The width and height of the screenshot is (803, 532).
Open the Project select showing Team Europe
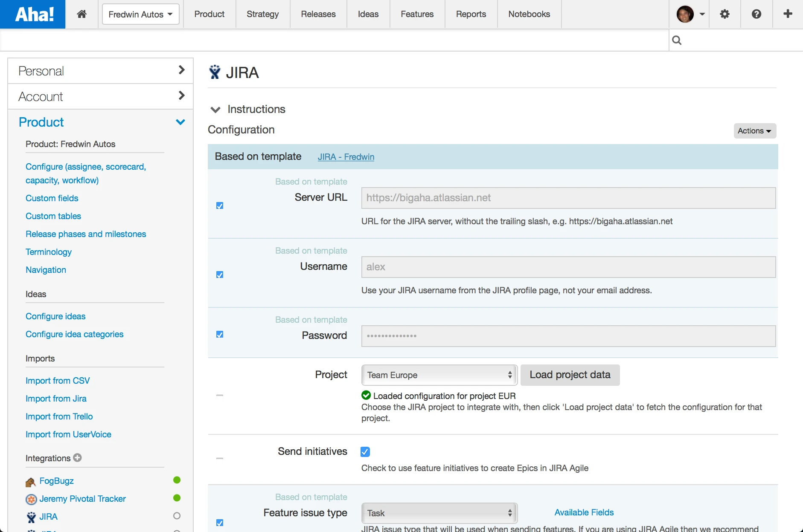pyautogui.click(x=439, y=375)
